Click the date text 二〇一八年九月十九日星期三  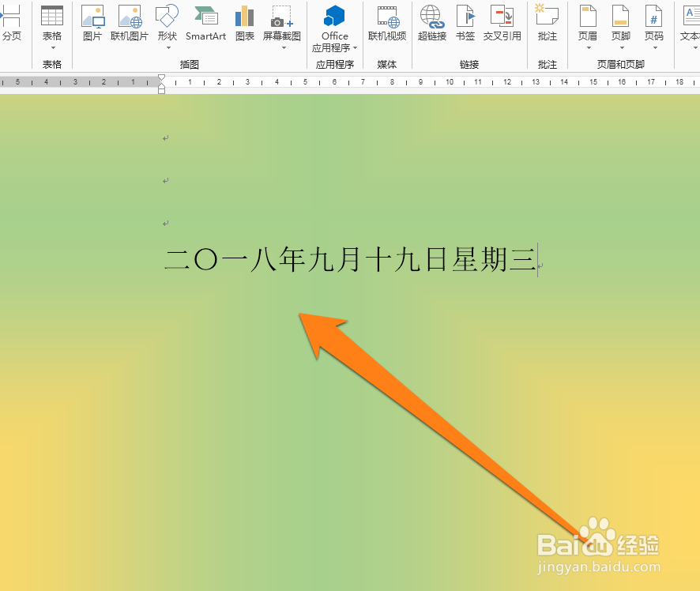(x=350, y=260)
